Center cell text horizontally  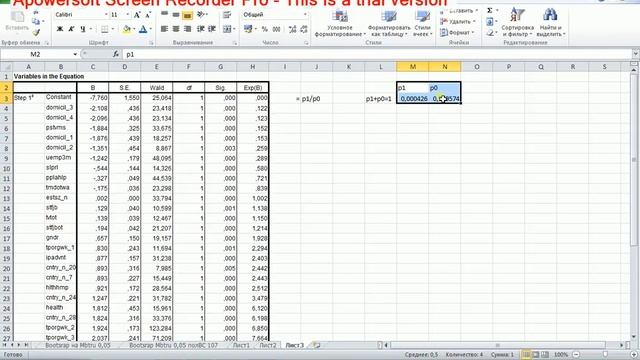point(176,29)
